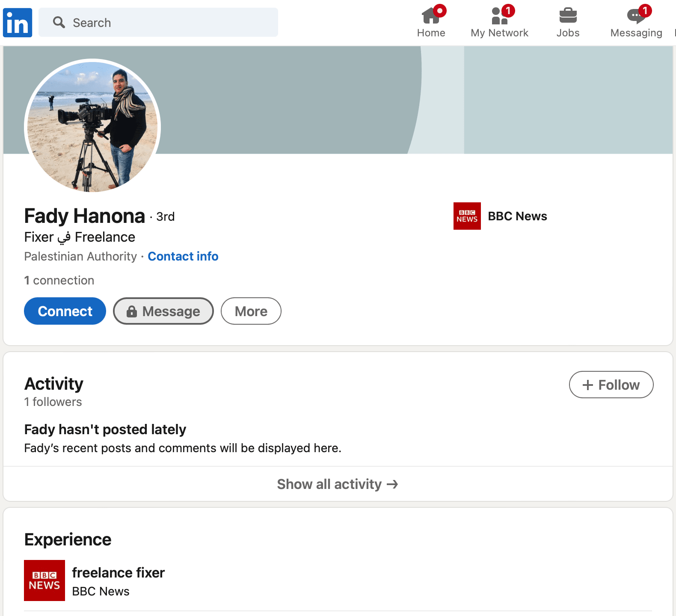Click the Activity section heading
The height and width of the screenshot is (616, 676).
(x=54, y=384)
